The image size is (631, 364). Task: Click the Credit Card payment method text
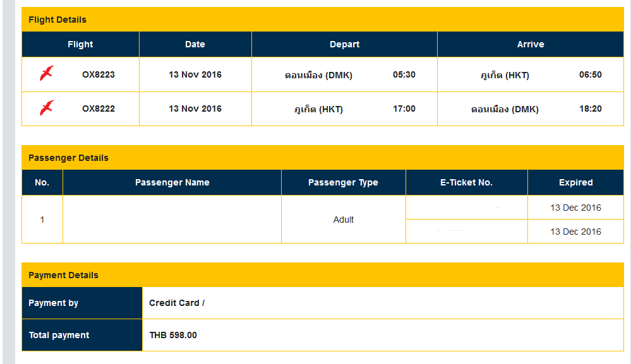click(x=177, y=303)
